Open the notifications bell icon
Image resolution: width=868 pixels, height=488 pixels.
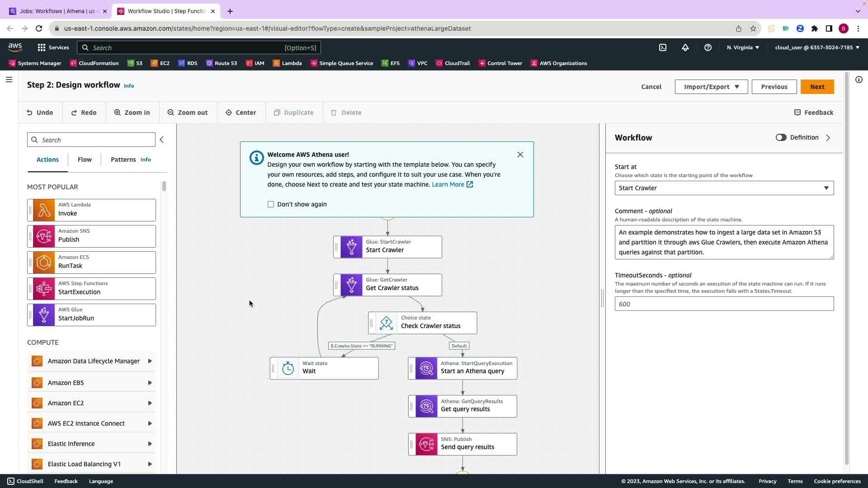click(x=685, y=47)
